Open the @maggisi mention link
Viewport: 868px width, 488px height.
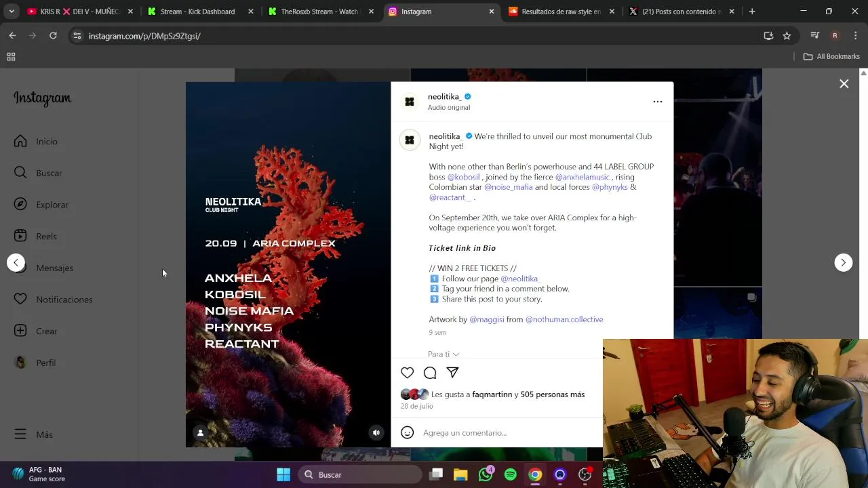click(487, 319)
